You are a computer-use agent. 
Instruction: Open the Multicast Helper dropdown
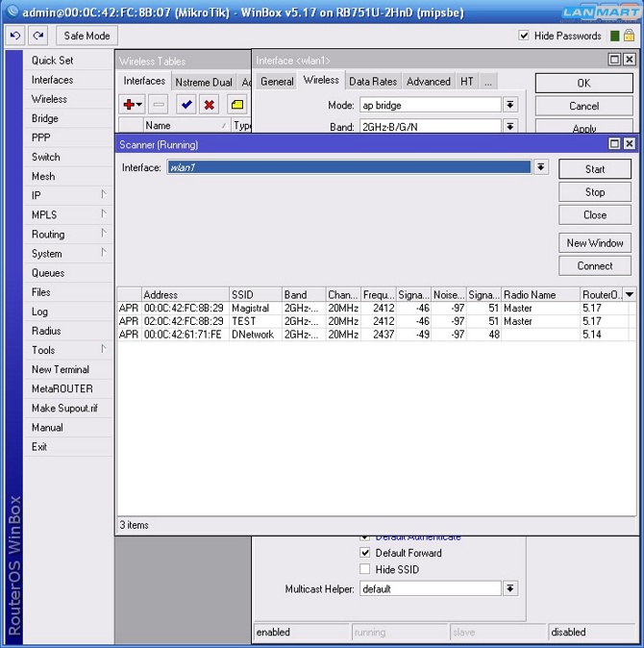point(510,588)
